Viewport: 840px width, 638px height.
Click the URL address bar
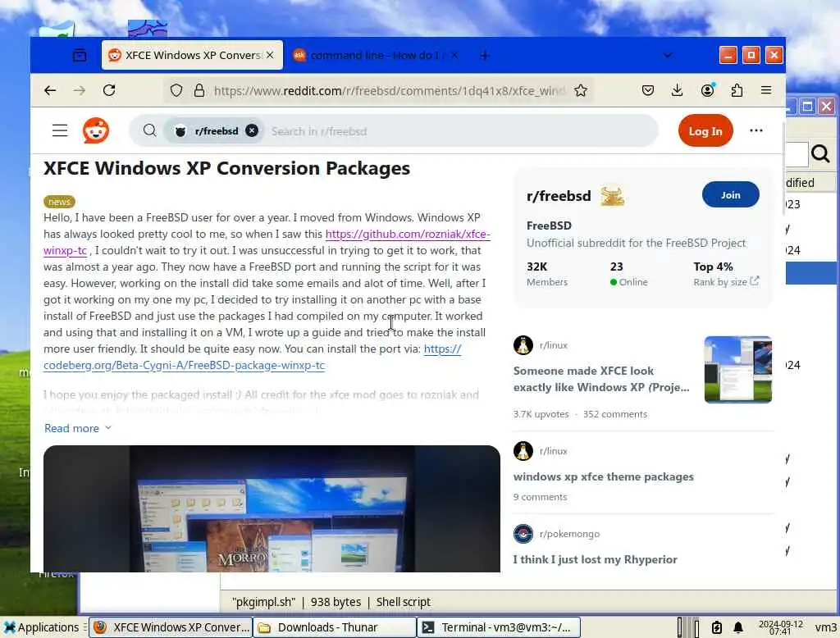(388, 90)
